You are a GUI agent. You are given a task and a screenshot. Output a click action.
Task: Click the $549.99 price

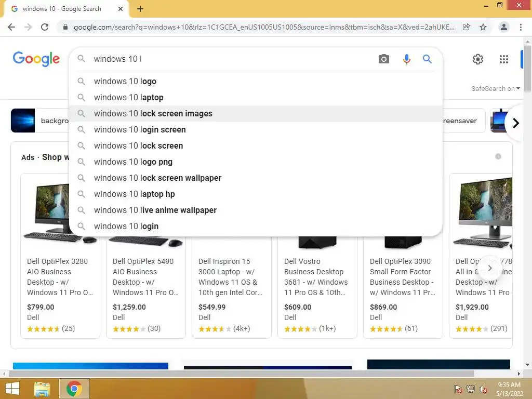click(x=212, y=307)
